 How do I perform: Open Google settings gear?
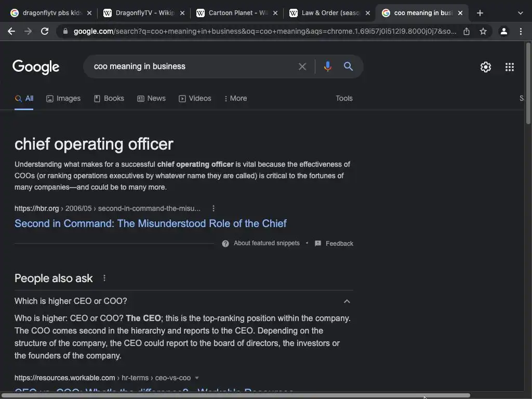486,67
